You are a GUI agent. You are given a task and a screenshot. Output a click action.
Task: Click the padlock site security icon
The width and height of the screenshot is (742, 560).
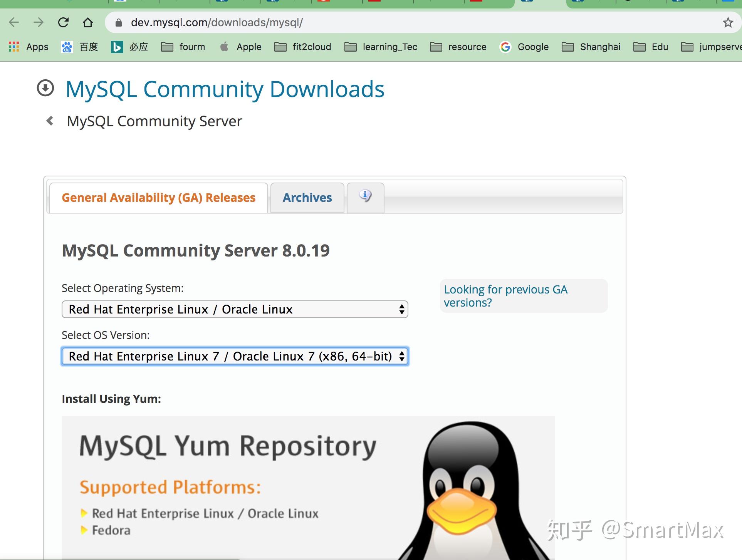click(x=119, y=23)
